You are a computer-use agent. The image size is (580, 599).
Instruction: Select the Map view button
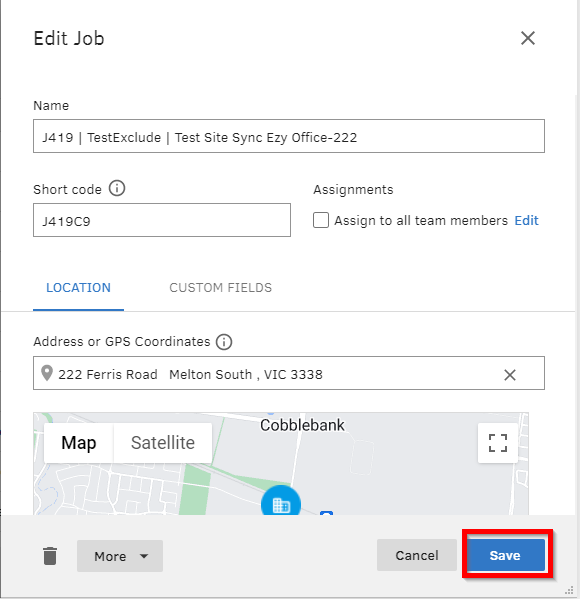click(79, 443)
